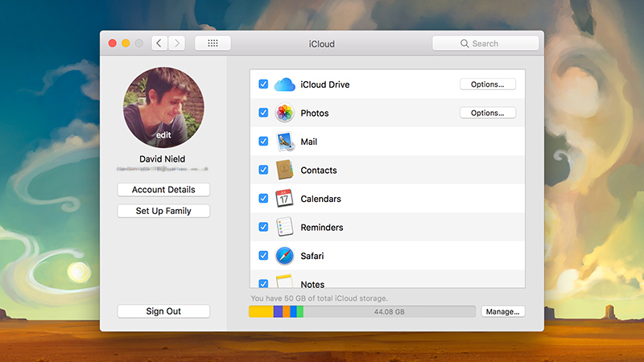Click the Reminders list icon
The width and height of the screenshot is (644, 362).
click(x=284, y=227)
